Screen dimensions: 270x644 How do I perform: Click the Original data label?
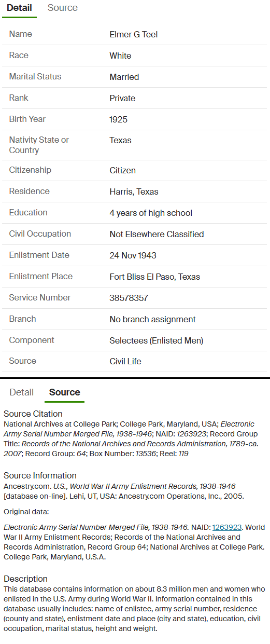pyautogui.click(x=25, y=512)
